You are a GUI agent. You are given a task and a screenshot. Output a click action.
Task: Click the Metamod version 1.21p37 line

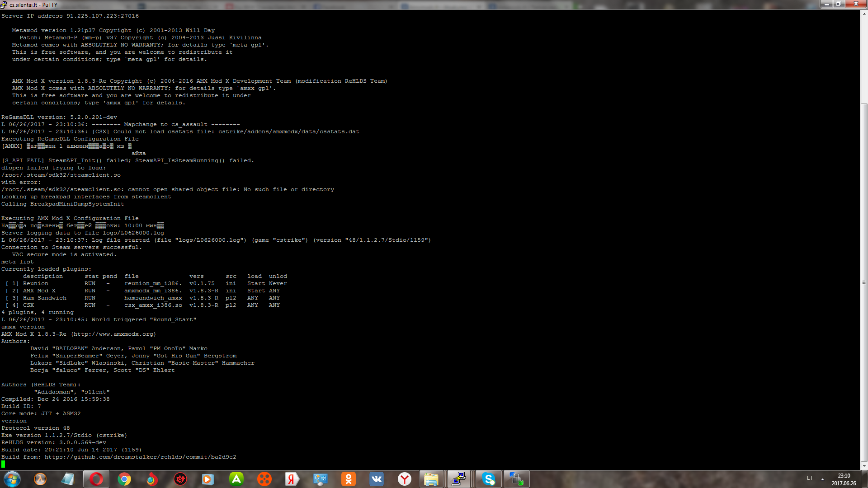pyautogui.click(x=113, y=30)
